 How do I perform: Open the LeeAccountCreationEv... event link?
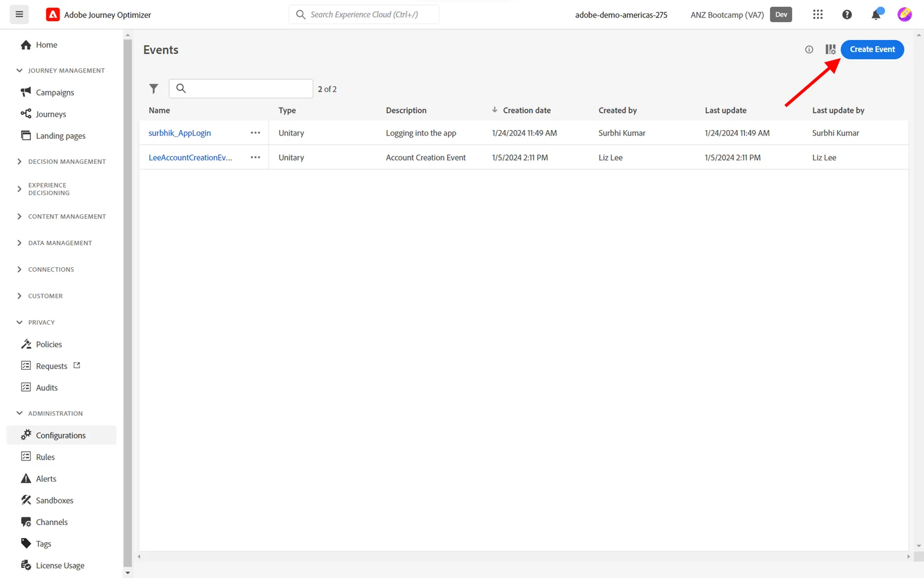click(x=190, y=157)
